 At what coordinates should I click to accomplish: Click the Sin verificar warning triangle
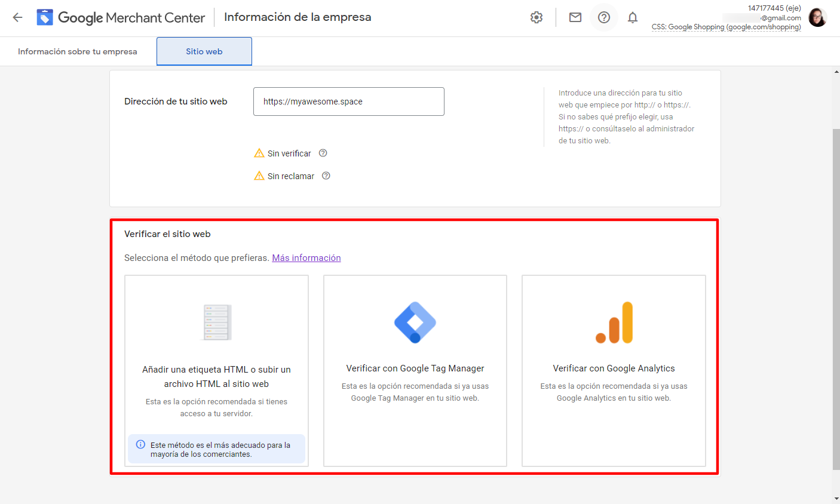pyautogui.click(x=259, y=153)
